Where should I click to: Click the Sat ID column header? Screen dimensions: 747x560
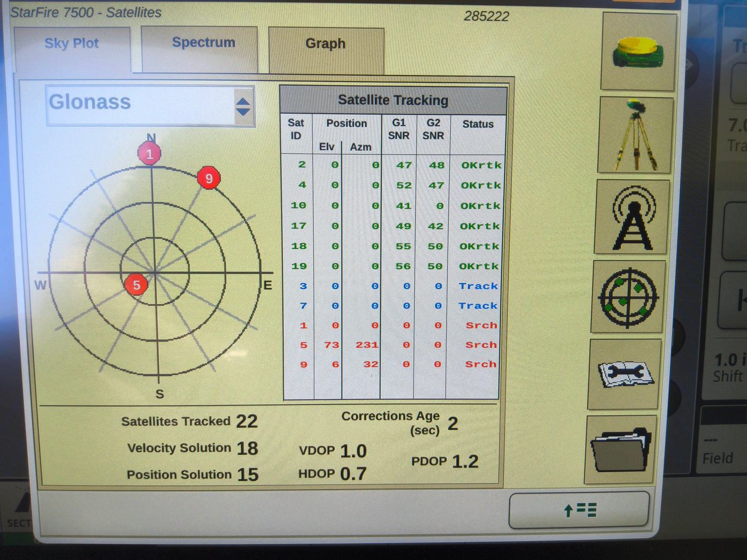pos(296,129)
